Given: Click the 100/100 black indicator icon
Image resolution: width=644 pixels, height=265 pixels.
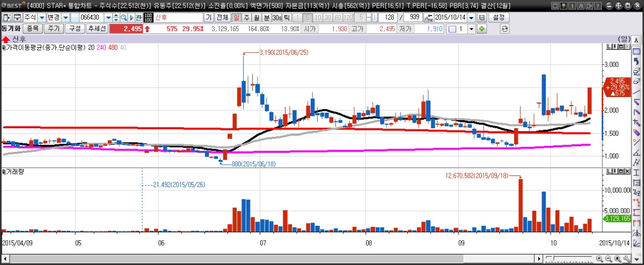Looking at the screenshot, I should (x=148, y=17).
